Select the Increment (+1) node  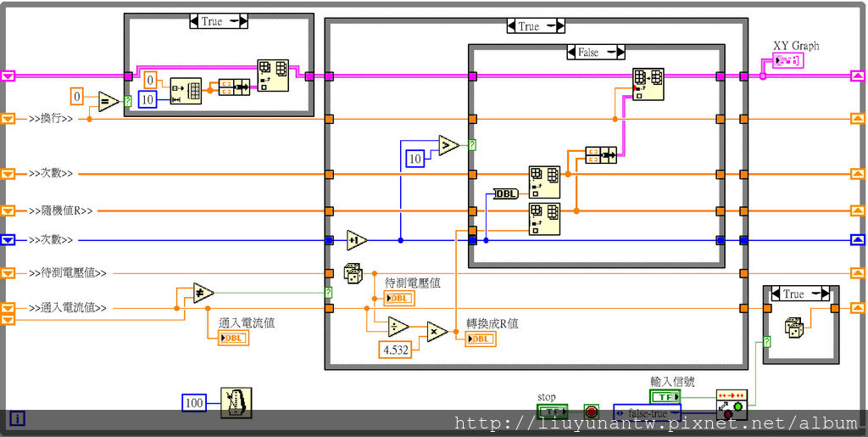pyautogui.click(x=357, y=240)
